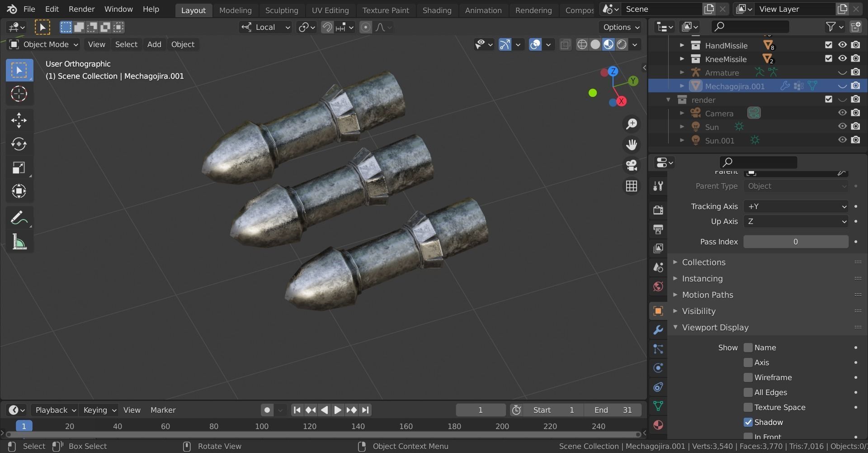
Task: Open the Local transform orientation dropdown
Action: (265, 27)
